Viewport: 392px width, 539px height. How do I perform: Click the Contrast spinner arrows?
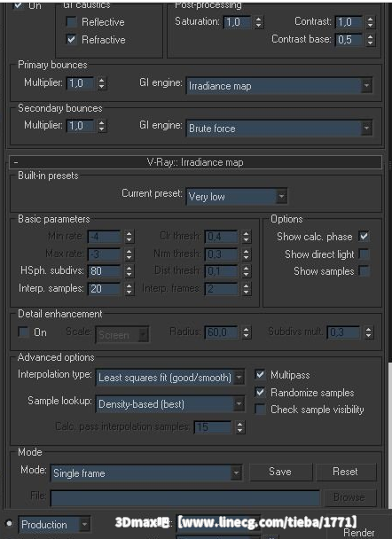click(371, 22)
